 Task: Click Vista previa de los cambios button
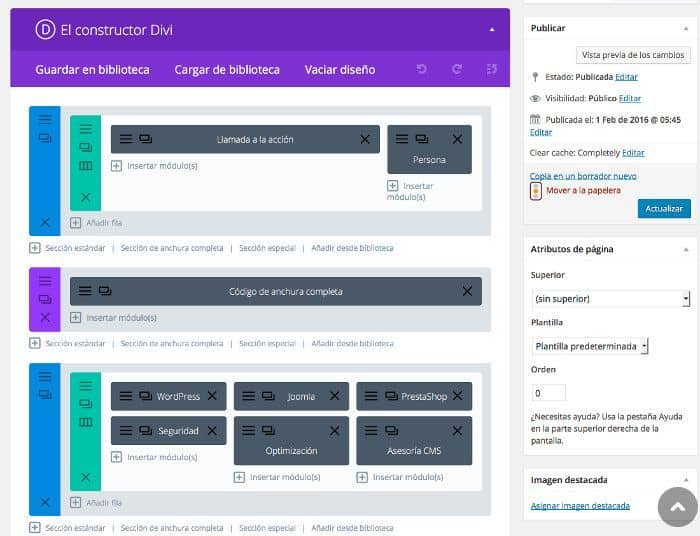[x=633, y=55]
